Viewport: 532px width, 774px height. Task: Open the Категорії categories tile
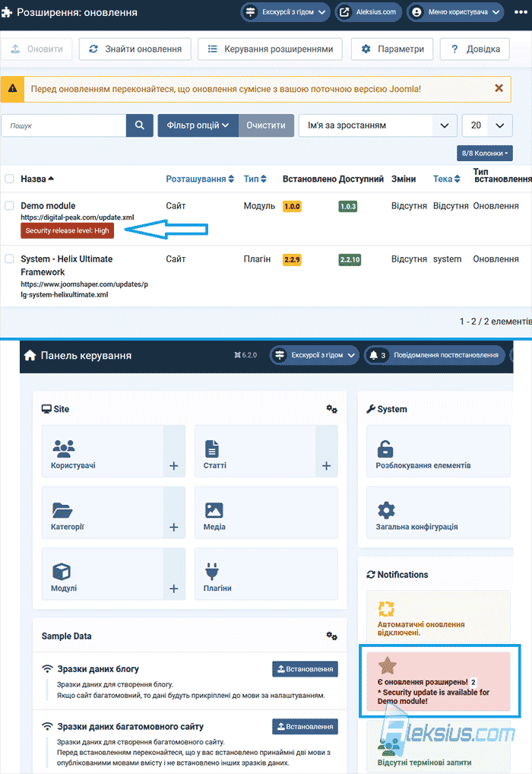[102, 512]
